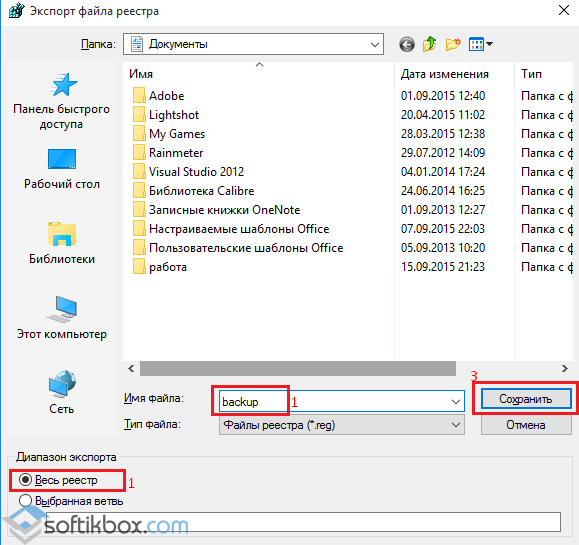The image size is (579, 545).
Task: Click the horizontal scrollbar right arrow
Action: [565, 369]
